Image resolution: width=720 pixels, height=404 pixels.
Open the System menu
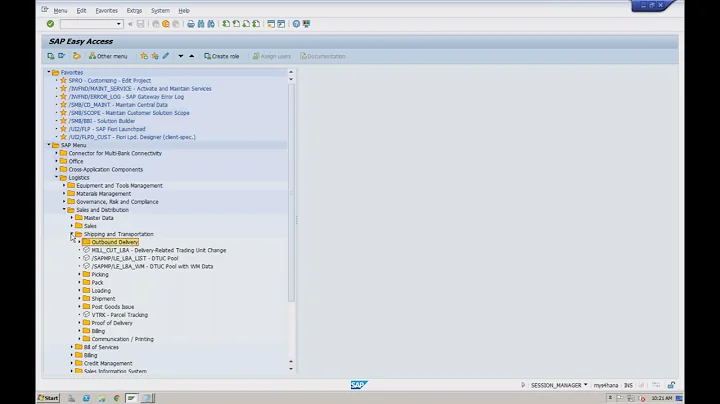coord(160,11)
